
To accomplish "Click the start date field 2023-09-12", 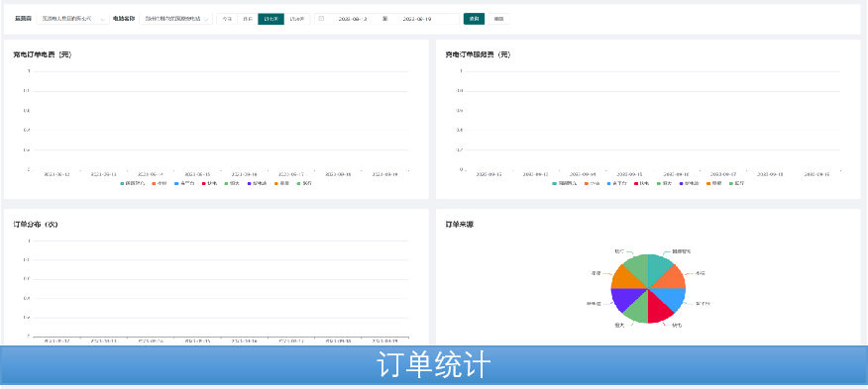I will pyautogui.click(x=353, y=19).
